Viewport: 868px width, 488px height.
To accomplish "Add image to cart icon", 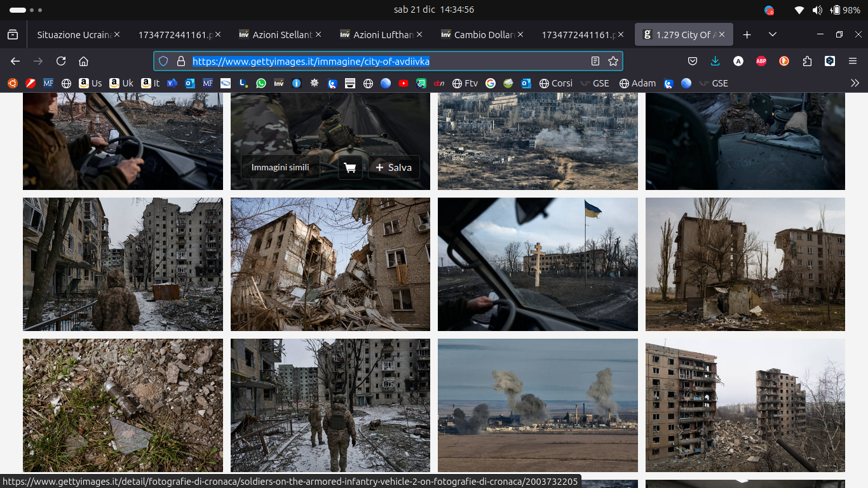I will [x=350, y=167].
